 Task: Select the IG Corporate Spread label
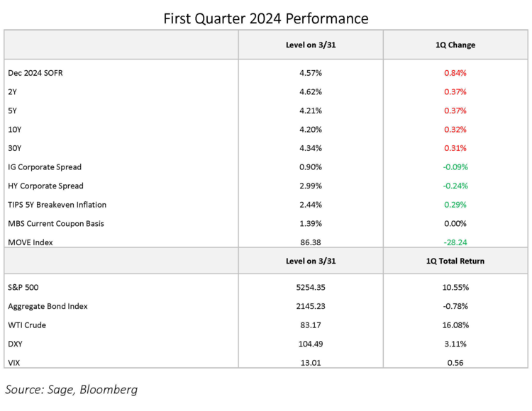click(x=45, y=167)
